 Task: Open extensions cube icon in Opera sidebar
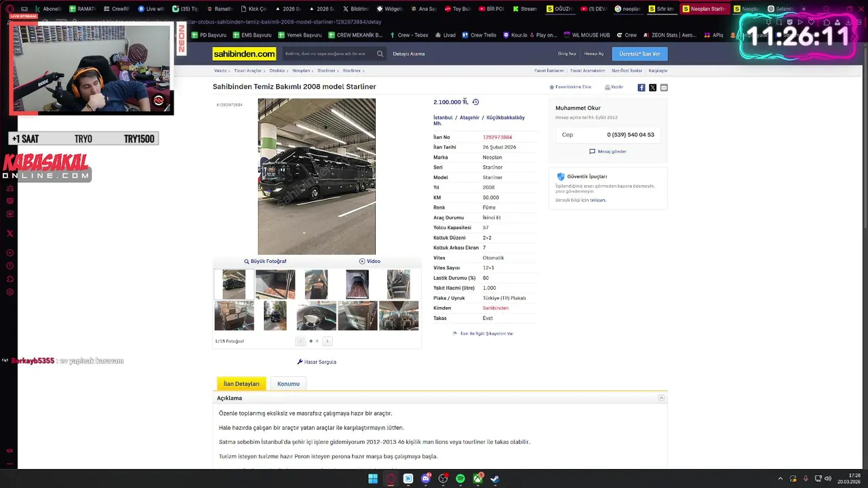tap(9, 279)
